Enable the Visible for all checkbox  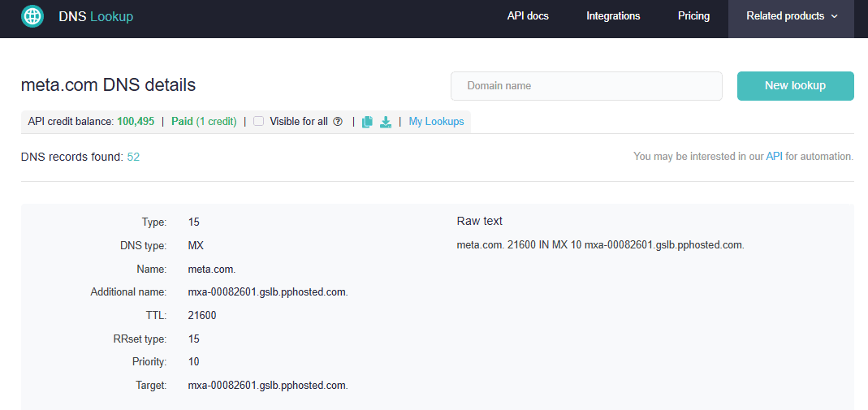(259, 122)
